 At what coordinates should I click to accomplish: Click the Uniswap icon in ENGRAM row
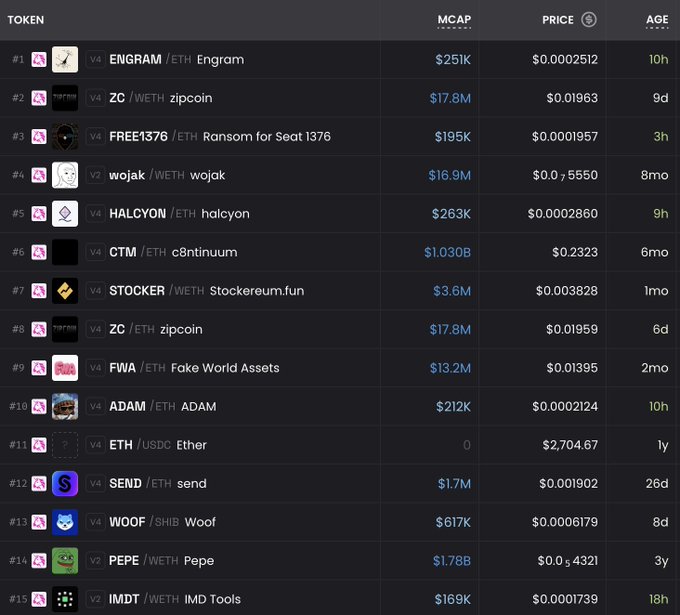39,59
